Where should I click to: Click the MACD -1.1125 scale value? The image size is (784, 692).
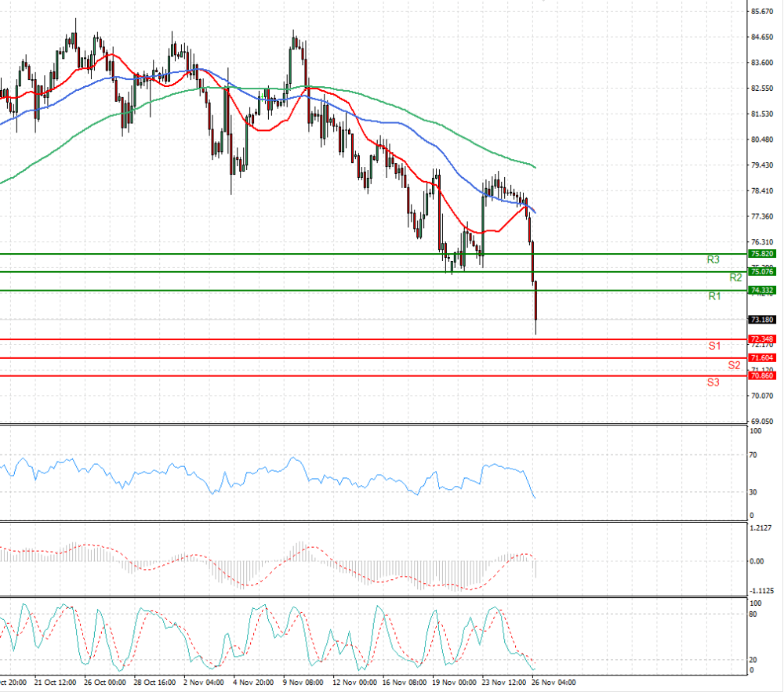click(761, 591)
